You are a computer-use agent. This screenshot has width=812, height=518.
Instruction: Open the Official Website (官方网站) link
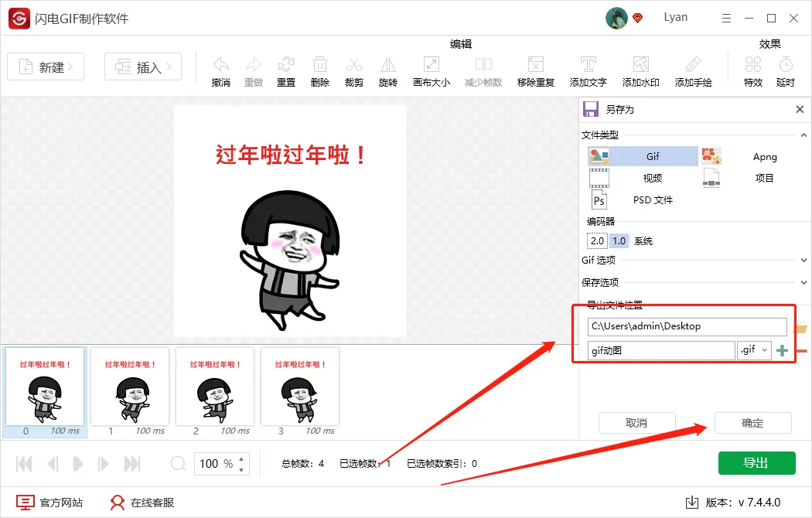[x=49, y=502]
